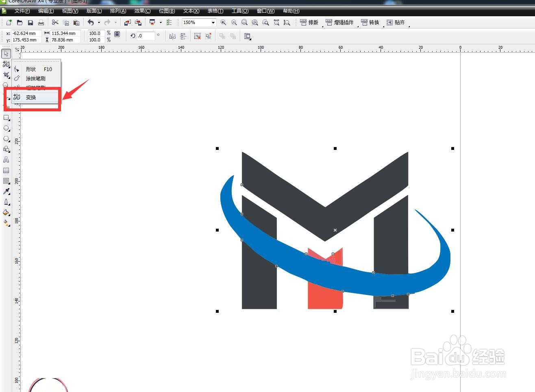Viewport: 535px width, 392px height.
Task: Click the Zoom to Page Width icon
Action: click(276, 22)
